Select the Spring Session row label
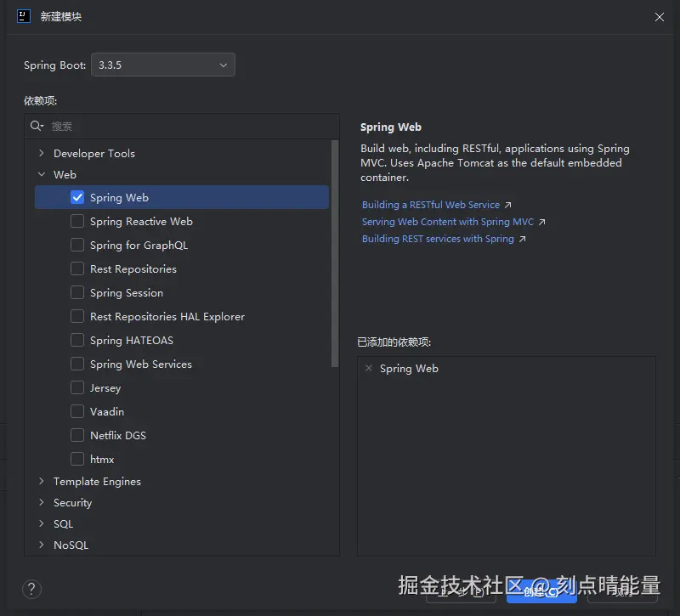This screenshot has height=616, width=680. pyautogui.click(x=127, y=293)
